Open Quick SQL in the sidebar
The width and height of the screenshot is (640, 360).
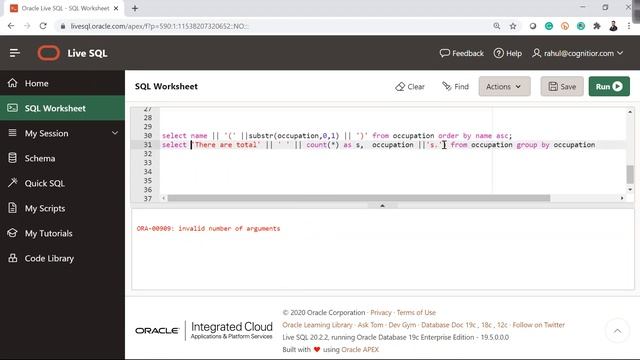tap(62, 183)
